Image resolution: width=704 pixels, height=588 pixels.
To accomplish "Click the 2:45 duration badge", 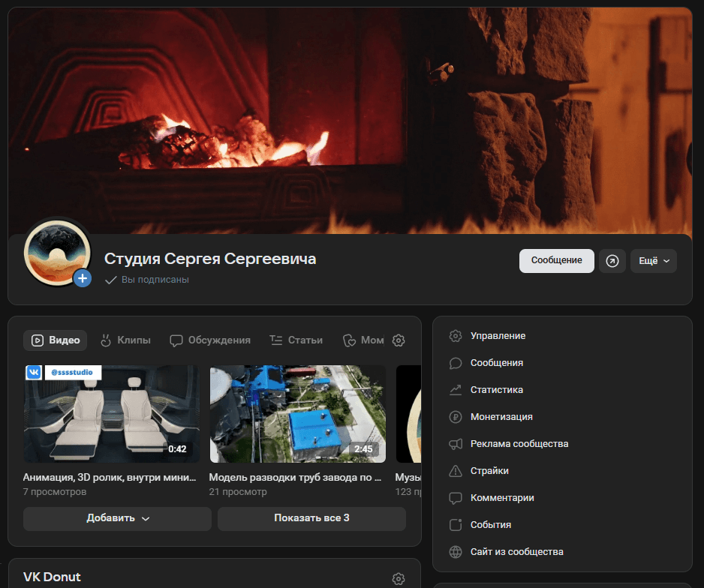I will click(x=363, y=449).
